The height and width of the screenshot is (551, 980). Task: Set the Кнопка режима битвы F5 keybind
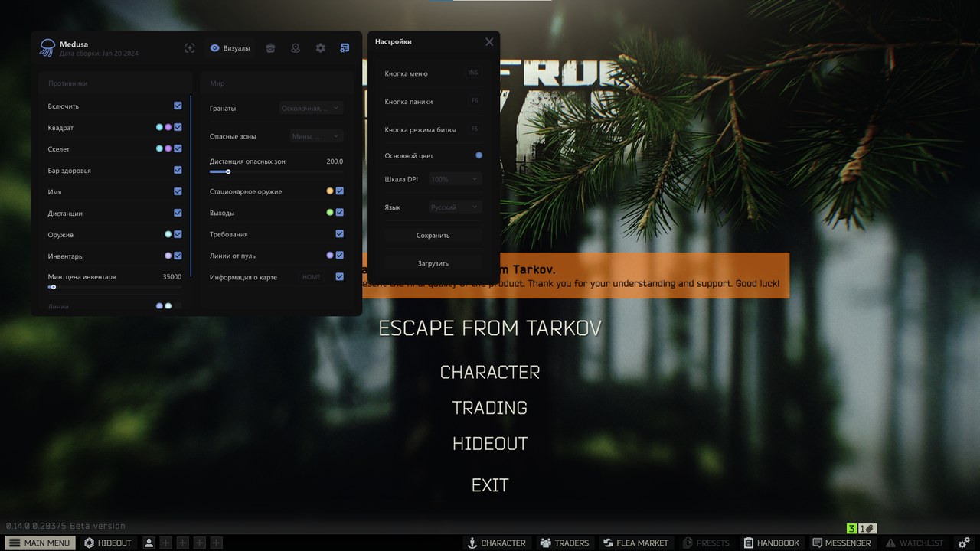tap(475, 129)
